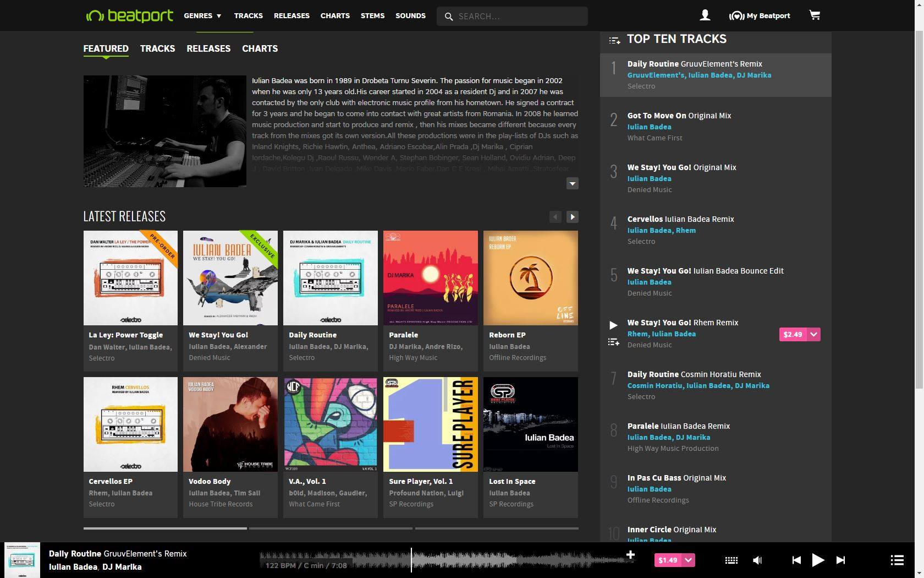Screen dimensions: 924x578
Task: Open Paralele release cover
Action: click(431, 278)
